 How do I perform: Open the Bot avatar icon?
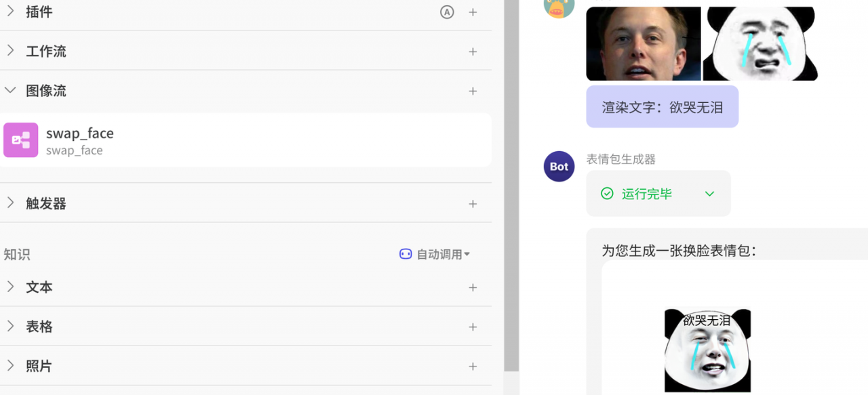pyautogui.click(x=559, y=167)
